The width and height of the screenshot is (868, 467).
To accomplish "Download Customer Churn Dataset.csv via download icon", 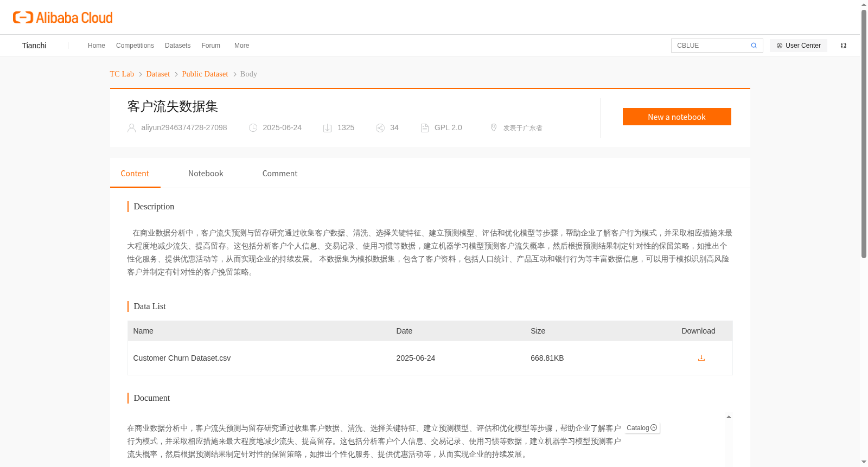I will [x=701, y=358].
